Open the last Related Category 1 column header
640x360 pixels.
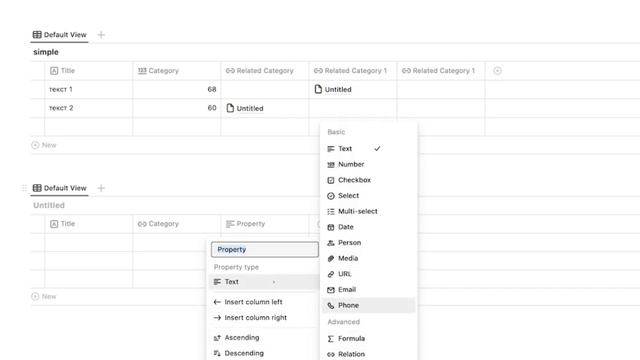(x=441, y=71)
